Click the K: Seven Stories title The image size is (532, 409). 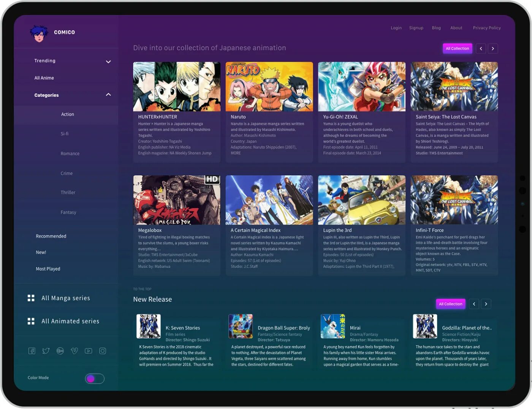click(183, 328)
